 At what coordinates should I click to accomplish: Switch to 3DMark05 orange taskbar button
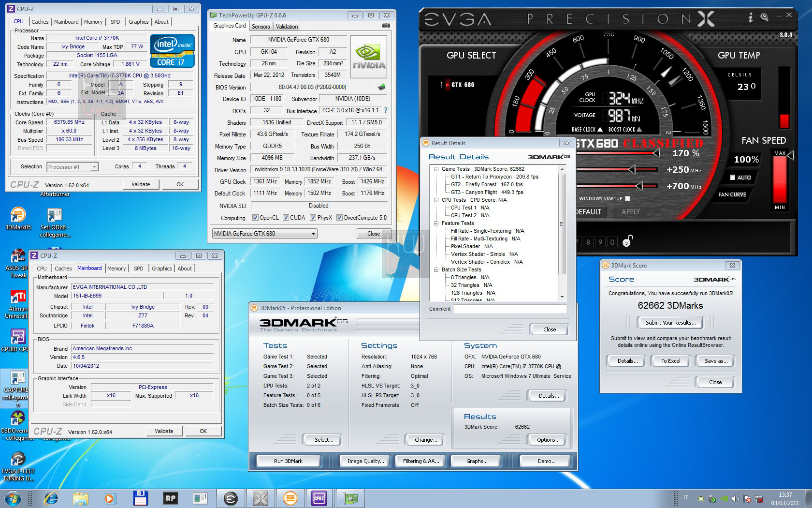(290, 498)
